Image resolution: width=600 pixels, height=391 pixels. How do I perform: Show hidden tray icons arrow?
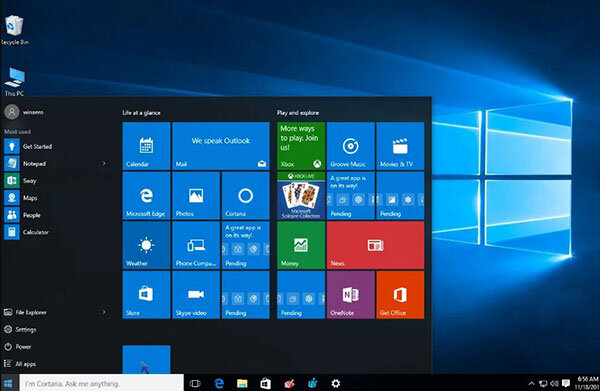(531, 383)
